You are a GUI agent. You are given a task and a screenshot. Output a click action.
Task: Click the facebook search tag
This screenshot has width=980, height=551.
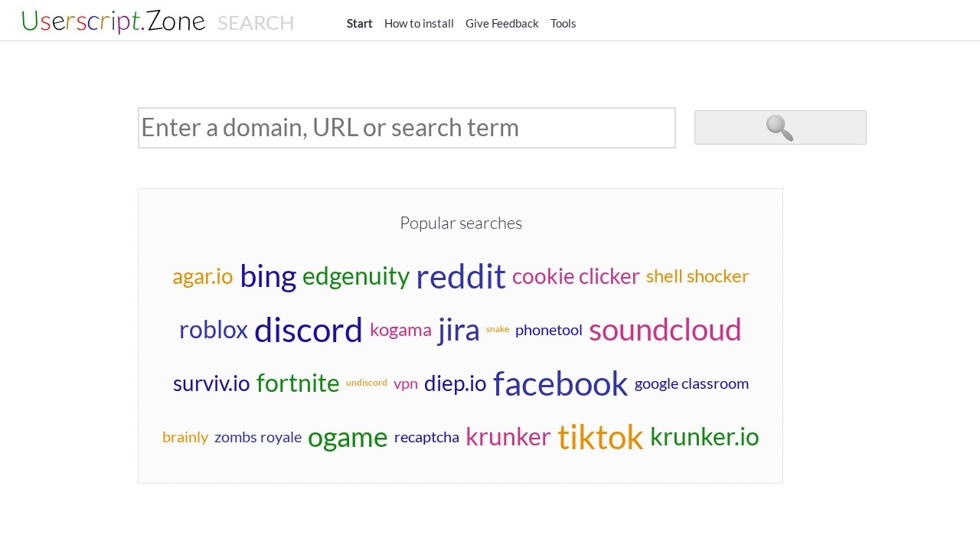pos(560,383)
